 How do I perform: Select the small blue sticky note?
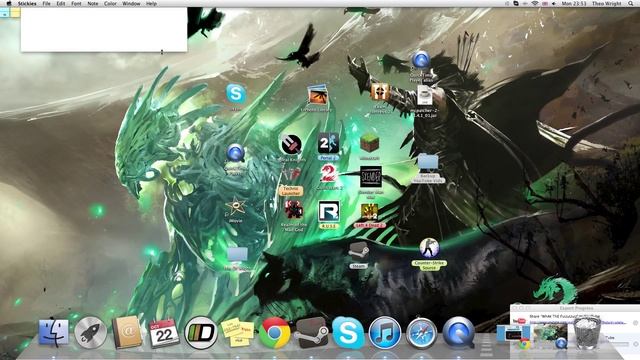click(x=4, y=13)
